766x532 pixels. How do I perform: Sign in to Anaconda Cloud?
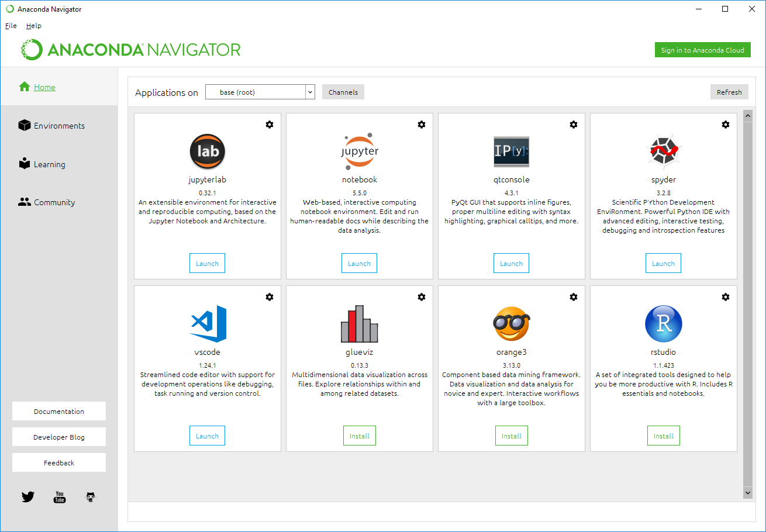(702, 50)
